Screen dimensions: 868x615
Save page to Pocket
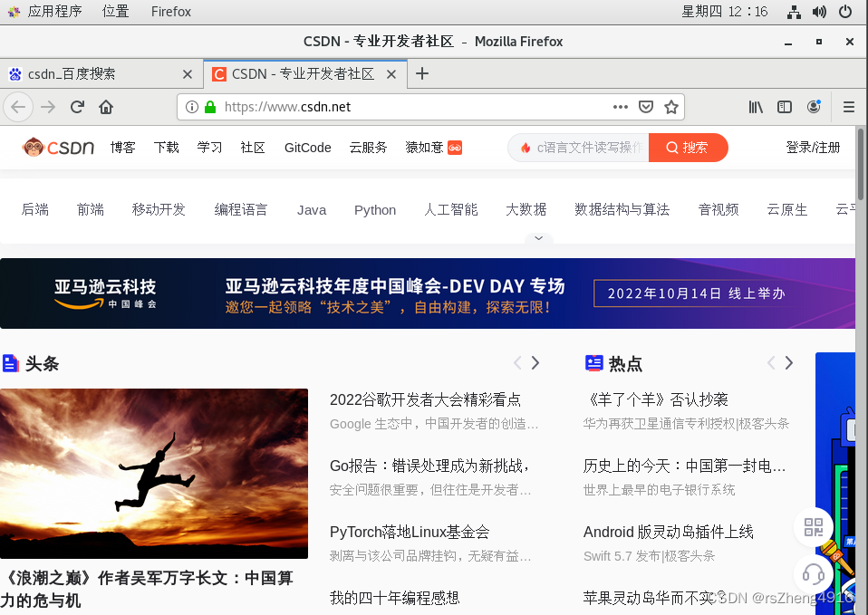(646, 107)
